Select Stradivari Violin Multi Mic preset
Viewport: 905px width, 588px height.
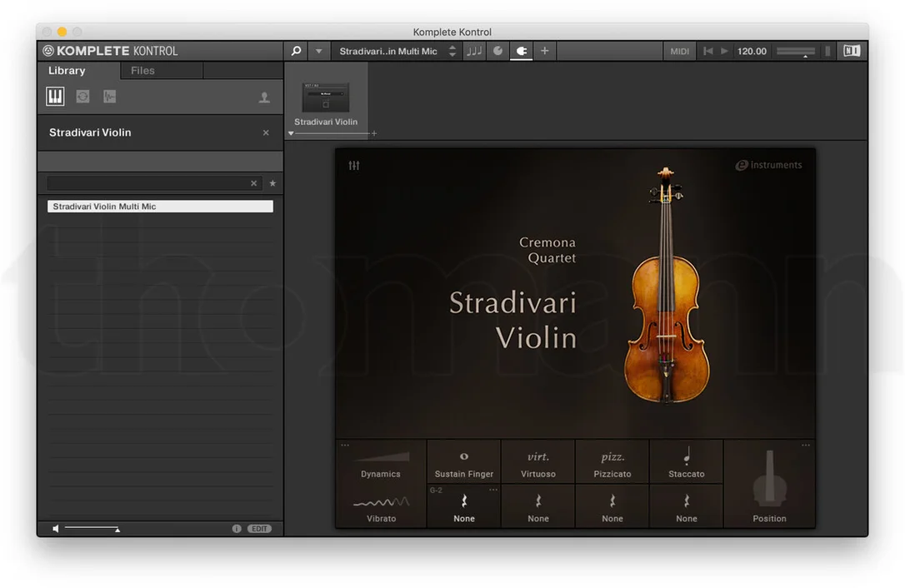(x=160, y=207)
